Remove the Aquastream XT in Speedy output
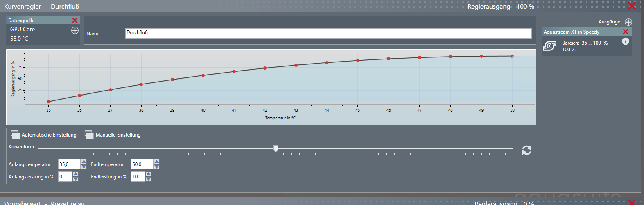 (625, 32)
